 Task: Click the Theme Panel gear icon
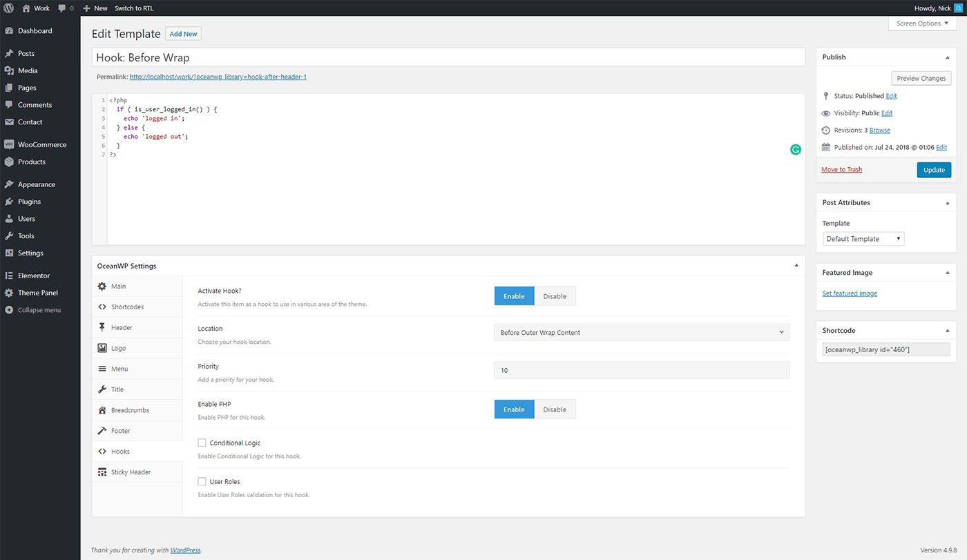(x=9, y=293)
